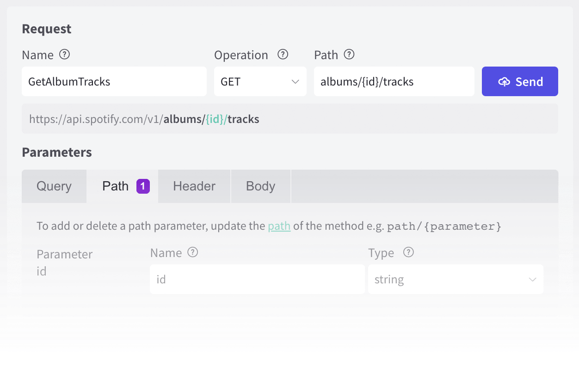Click the green {id} segment in URL preview
This screenshot has height=392, width=579.
tap(216, 119)
